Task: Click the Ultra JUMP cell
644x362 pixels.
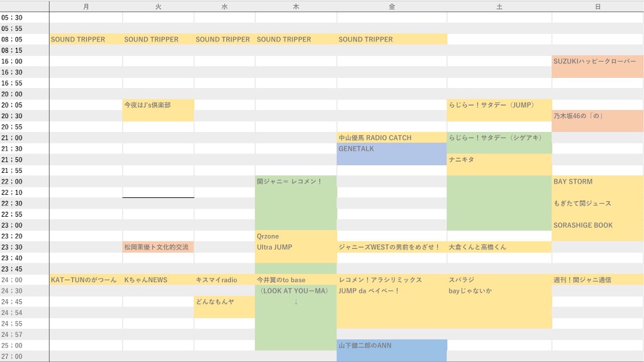Action: (296, 247)
